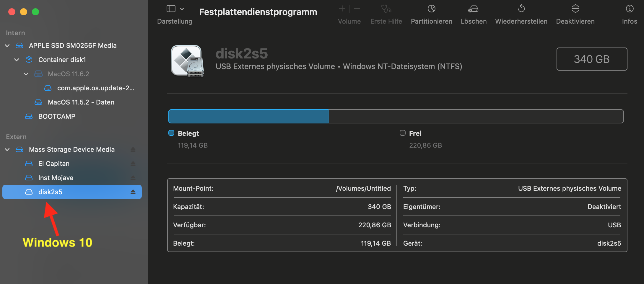
Task: Click the Partitionieren pie-chart icon
Action: [x=431, y=9]
